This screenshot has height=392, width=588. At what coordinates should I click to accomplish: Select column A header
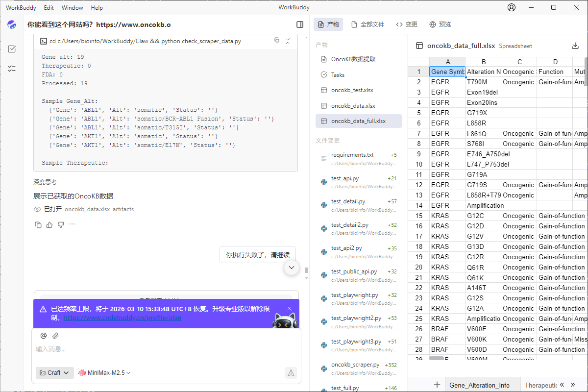[447, 62]
